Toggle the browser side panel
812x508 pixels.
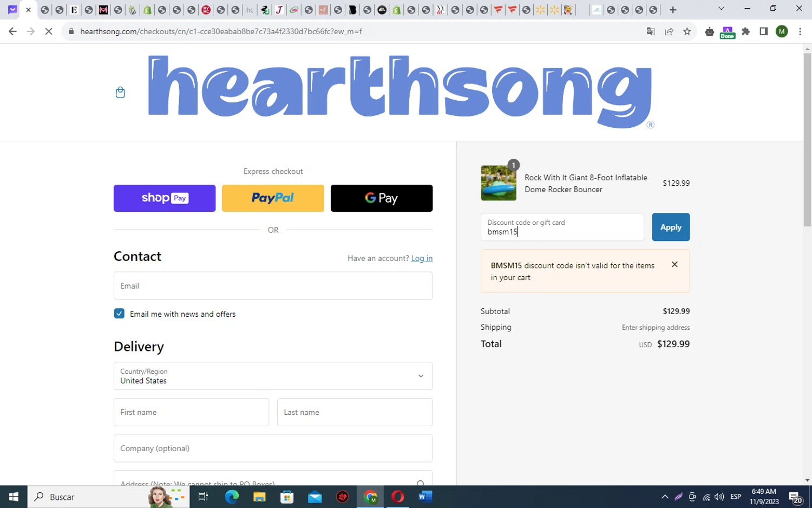click(x=764, y=31)
